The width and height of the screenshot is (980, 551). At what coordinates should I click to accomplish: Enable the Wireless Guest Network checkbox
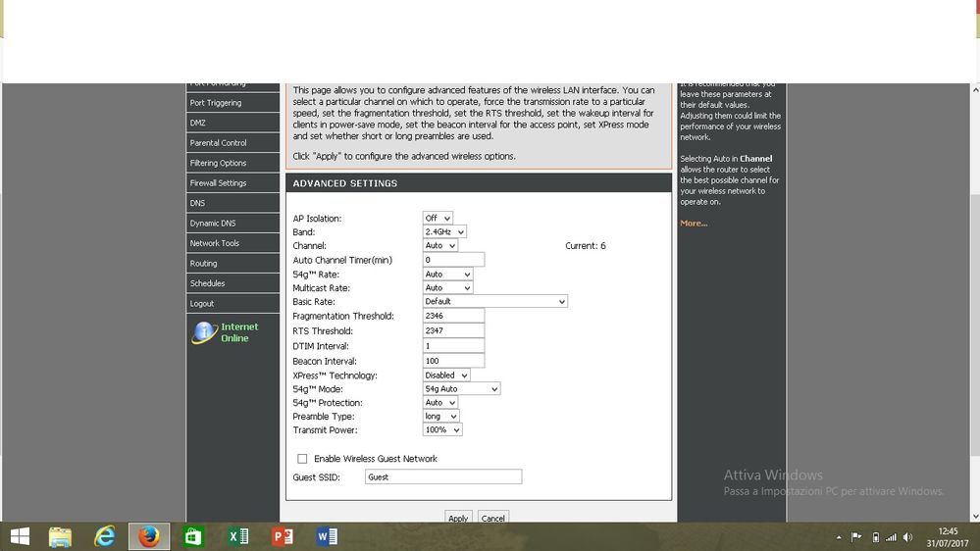[302, 459]
